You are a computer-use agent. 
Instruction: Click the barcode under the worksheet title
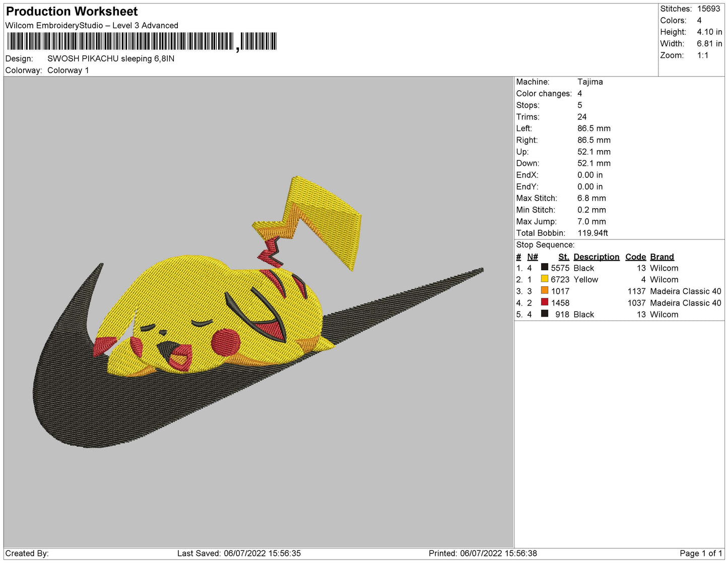tap(142, 41)
